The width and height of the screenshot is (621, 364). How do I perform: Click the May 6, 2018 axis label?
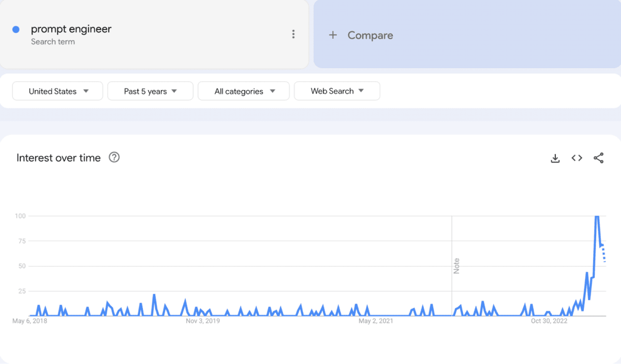pos(29,321)
